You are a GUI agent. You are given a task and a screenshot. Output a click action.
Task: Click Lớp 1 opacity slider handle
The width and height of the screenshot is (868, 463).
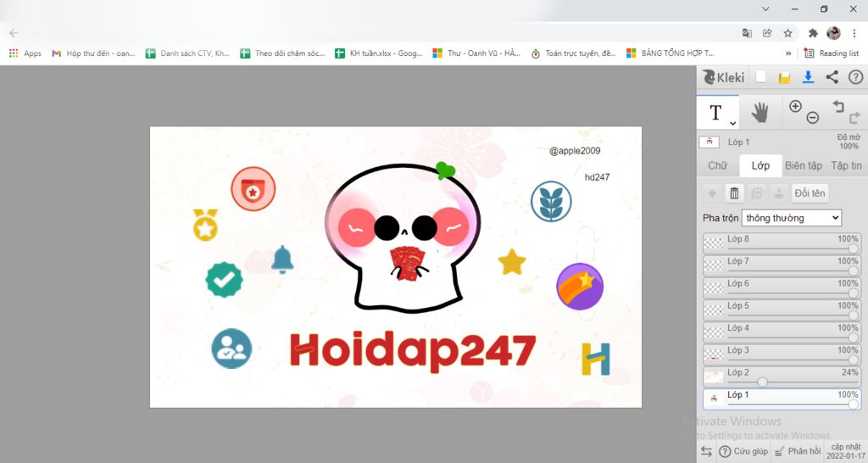[x=854, y=404]
